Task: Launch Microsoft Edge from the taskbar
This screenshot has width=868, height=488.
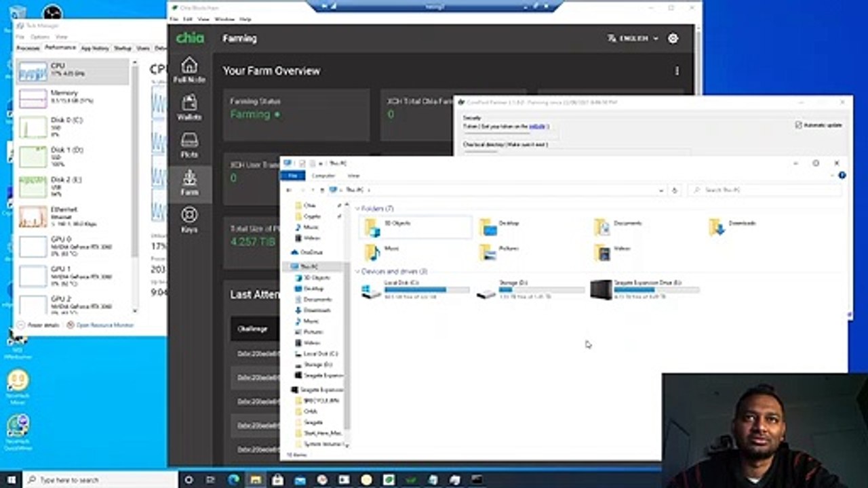Action: point(234,480)
